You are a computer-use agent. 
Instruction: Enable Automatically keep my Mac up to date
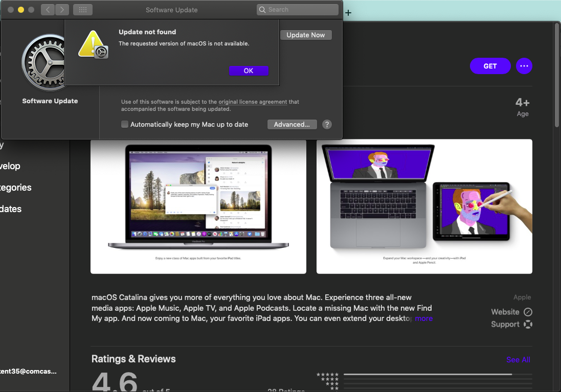coord(124,125)
